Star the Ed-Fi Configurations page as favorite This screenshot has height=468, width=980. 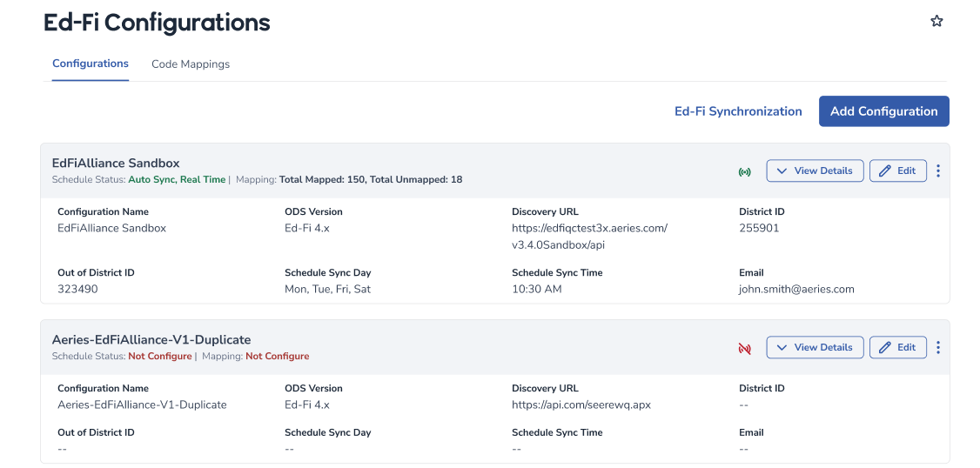[936, 21]
